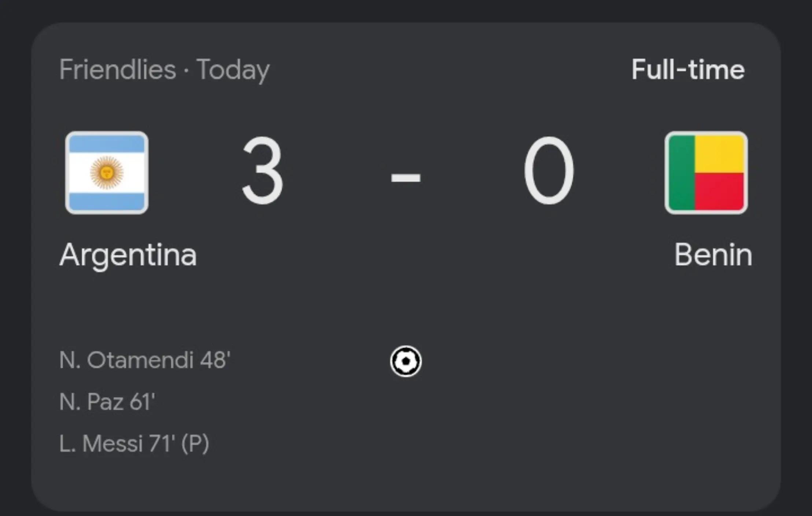Click the green stripe of Benin flag

point(682,173)
